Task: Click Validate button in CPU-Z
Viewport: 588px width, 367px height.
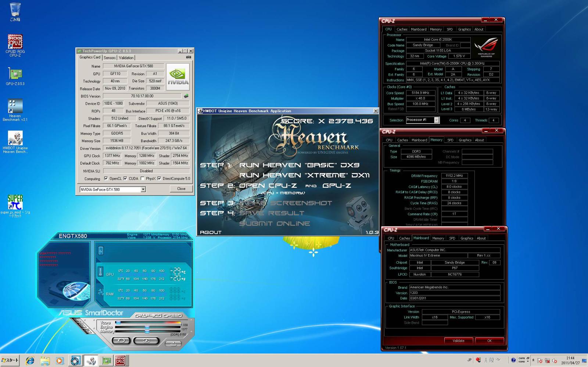Action: [458, 341]
